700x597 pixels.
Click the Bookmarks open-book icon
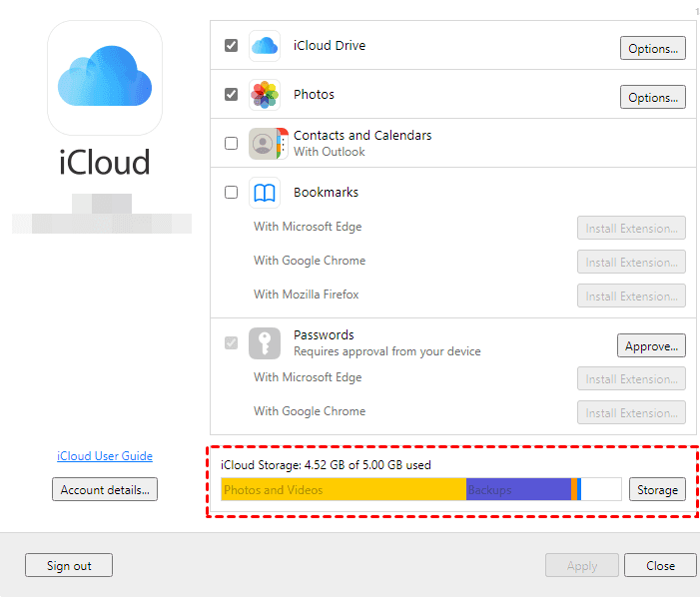click(265, 193)
